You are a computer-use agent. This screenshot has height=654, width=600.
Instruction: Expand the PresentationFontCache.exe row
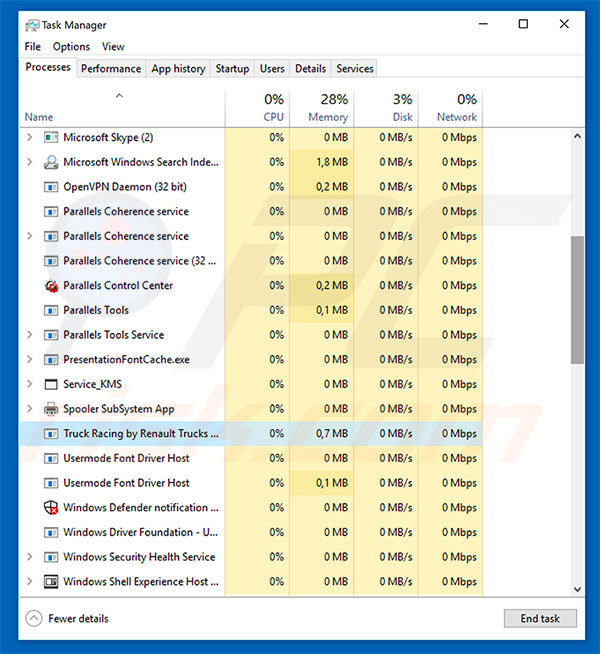29,359
